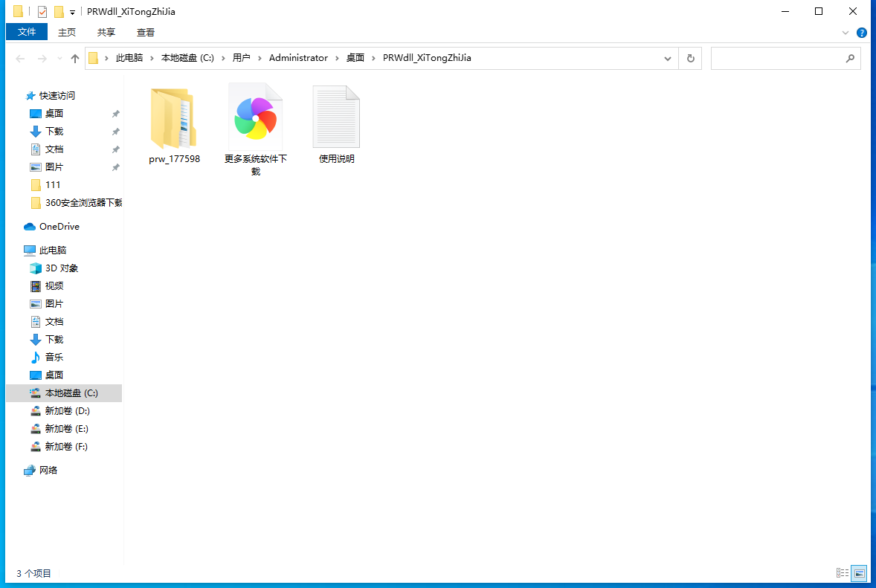Switch to large icons view in status bar

click(859, 573)
